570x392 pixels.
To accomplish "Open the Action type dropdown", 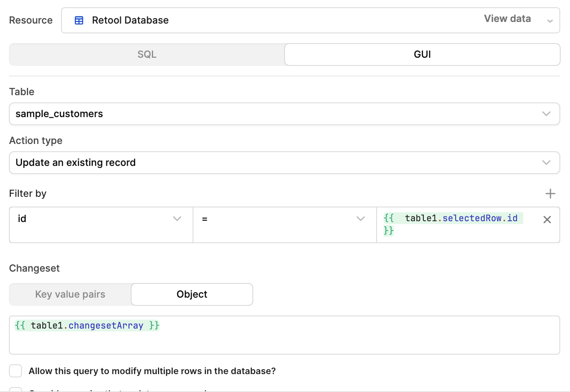I will 285,163.
